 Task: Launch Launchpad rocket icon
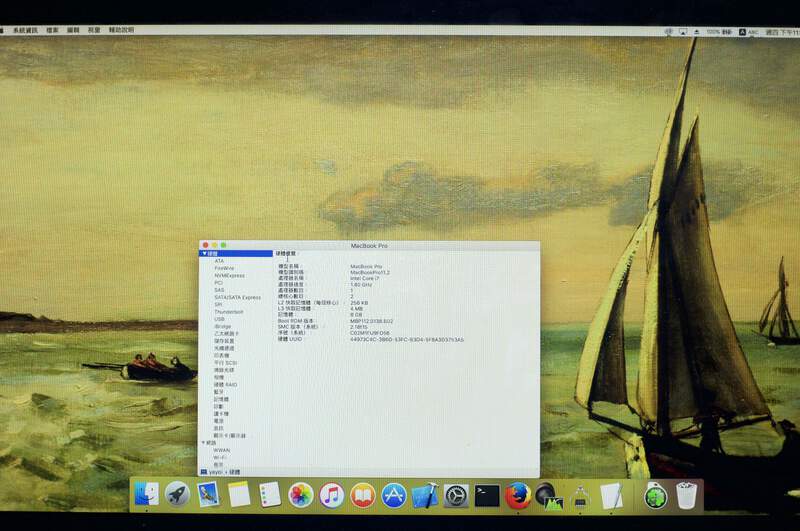(177, 494)
